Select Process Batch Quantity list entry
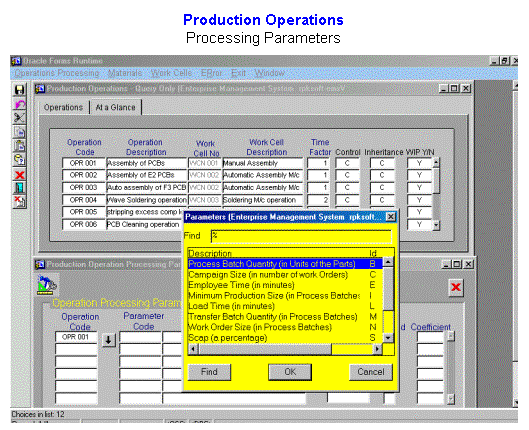 (x=285, y=264)
